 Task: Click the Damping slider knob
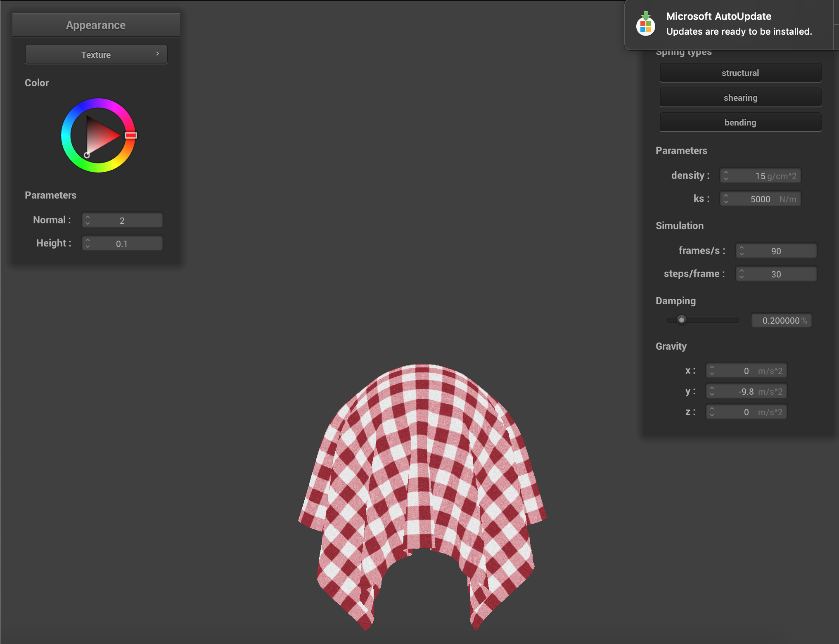(682, 320)
